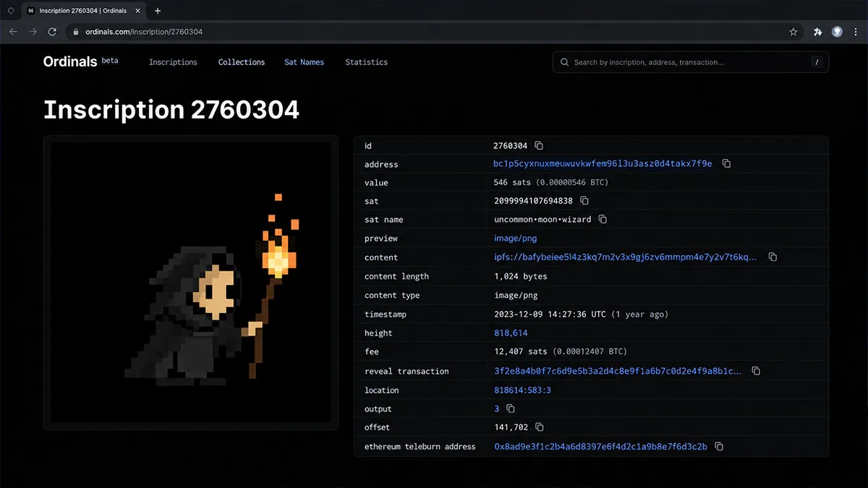This screenshot has height=488, width=868.
Task: Copy the ethereum teleburn address
Action: (719, 447)
